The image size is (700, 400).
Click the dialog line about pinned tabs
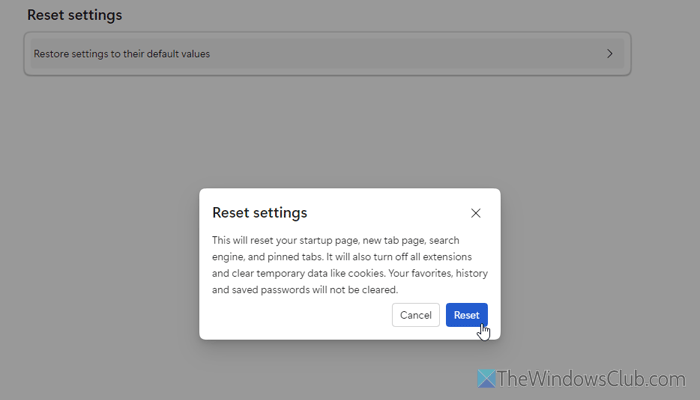click(x=342, y=257)
